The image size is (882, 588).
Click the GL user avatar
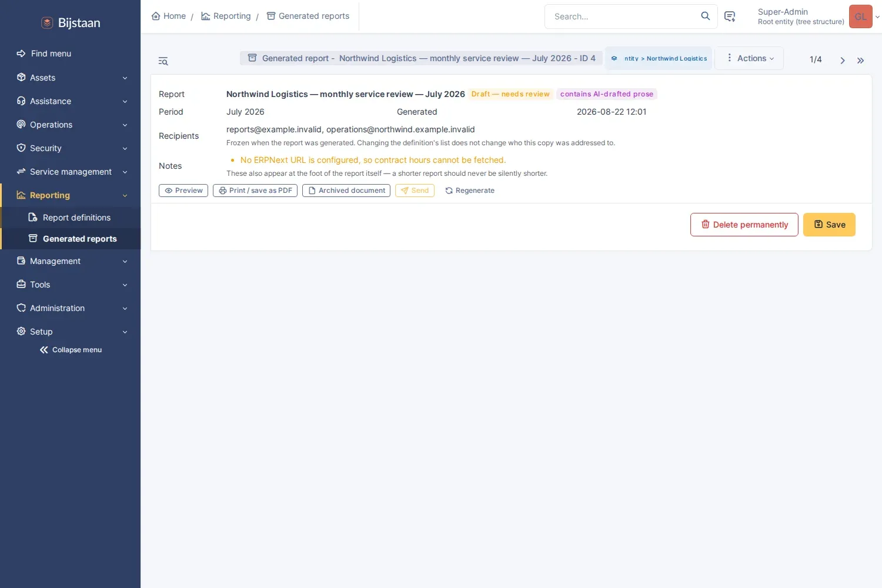[860, 16]
